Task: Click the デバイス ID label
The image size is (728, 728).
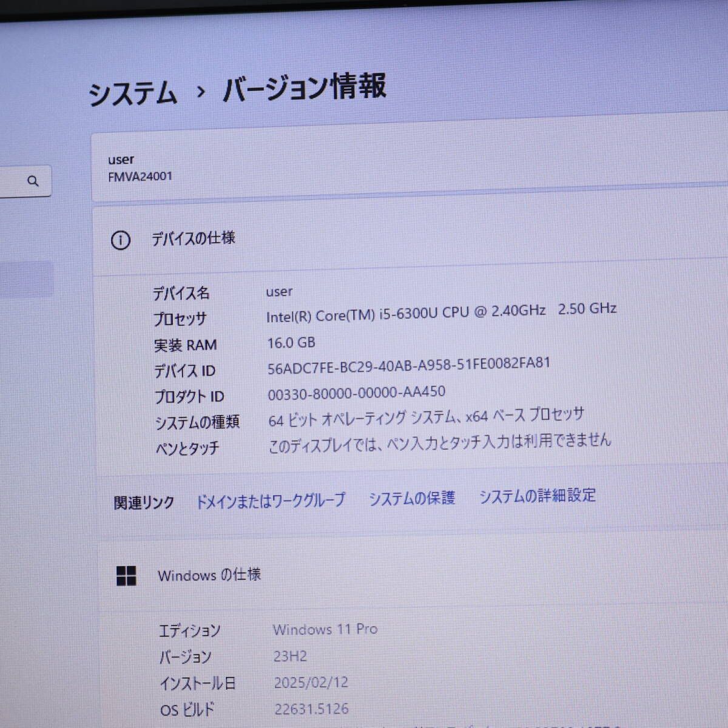Action: (x=184, y=371)
